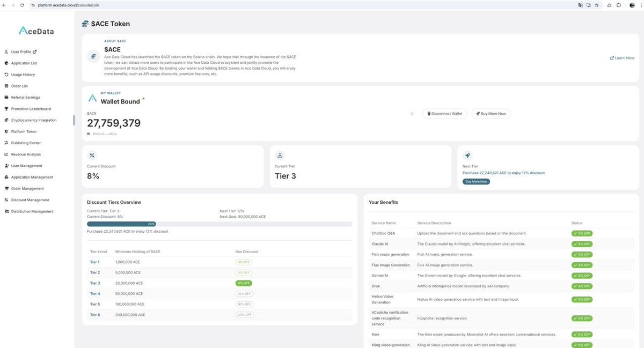Click the 3% OFF tier badge

[244, 262]
